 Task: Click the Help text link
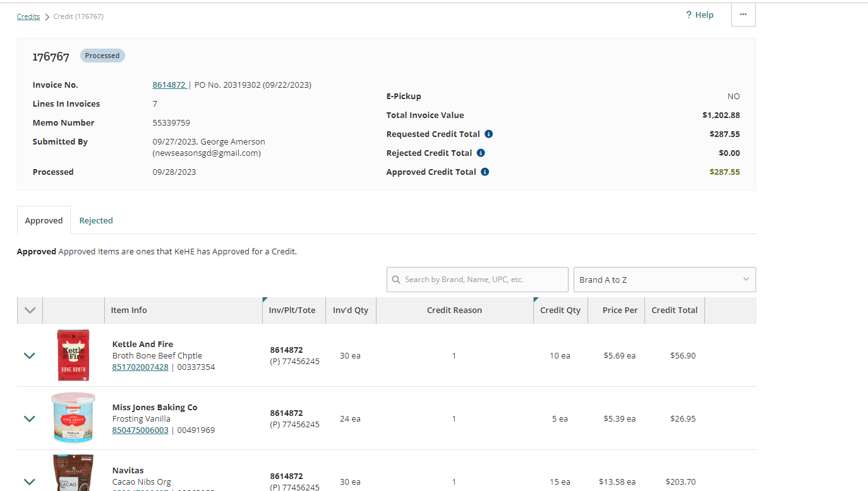[x=704, y=15]
